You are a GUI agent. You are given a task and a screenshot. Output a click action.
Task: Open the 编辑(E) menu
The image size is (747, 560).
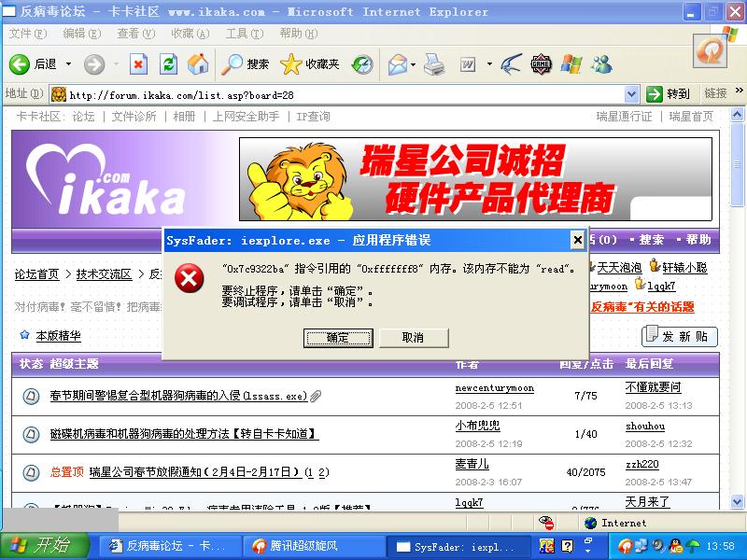pos(82,34)
